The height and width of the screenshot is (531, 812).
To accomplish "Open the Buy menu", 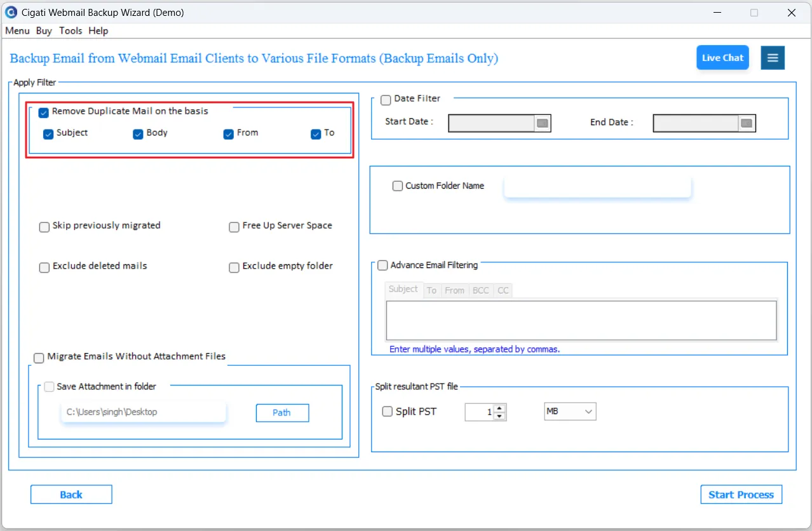I will point(44,30).
